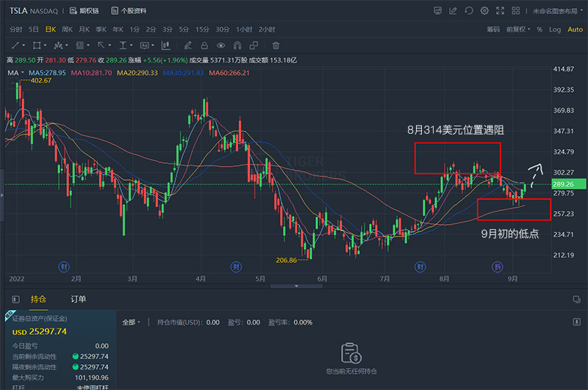Select the Fibonacci levels tool
Viewport: 588px width, 390px height.
80,46
